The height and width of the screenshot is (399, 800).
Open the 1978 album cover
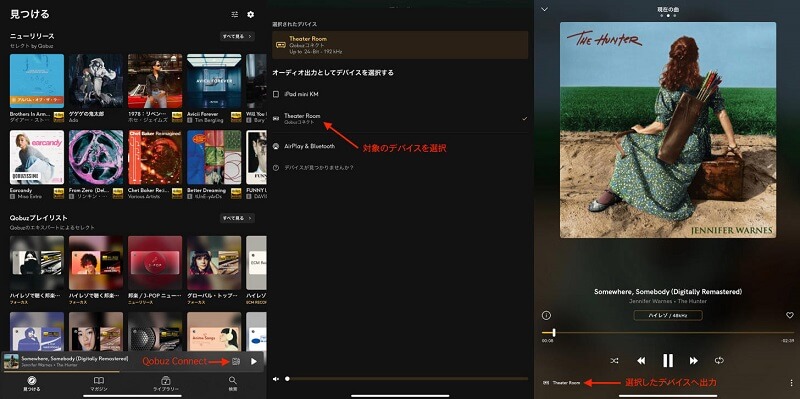point(155,81)
